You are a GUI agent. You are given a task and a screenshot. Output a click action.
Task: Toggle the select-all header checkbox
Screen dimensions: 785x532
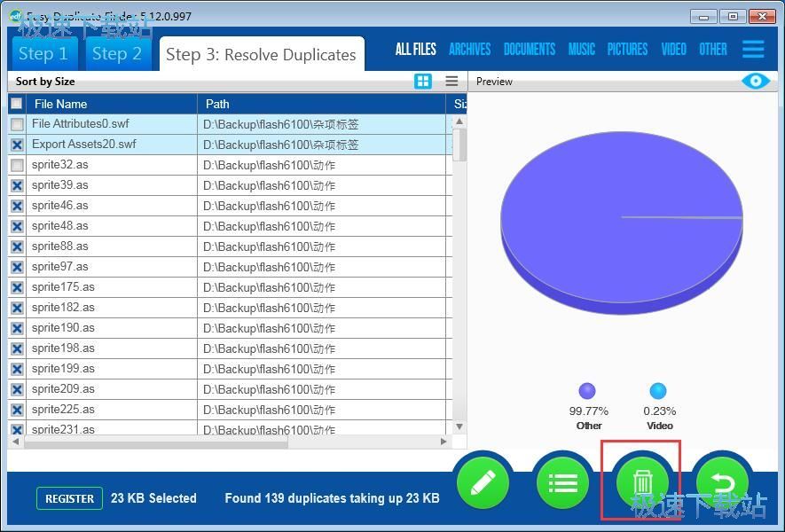tap(17, 104)
